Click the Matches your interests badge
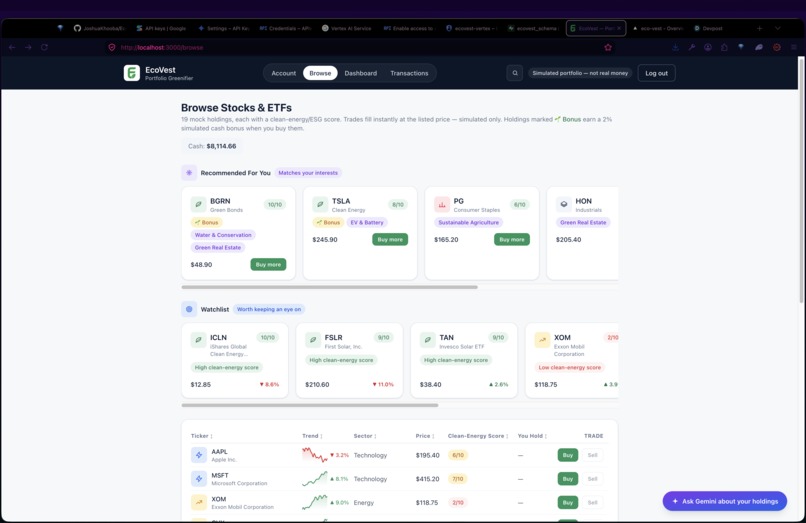Image resolution: width=806 pixels, height=523 pixels. (308, 173)
